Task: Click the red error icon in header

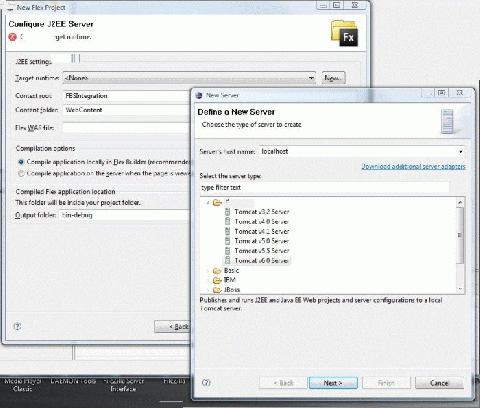Action: (12, 37)
